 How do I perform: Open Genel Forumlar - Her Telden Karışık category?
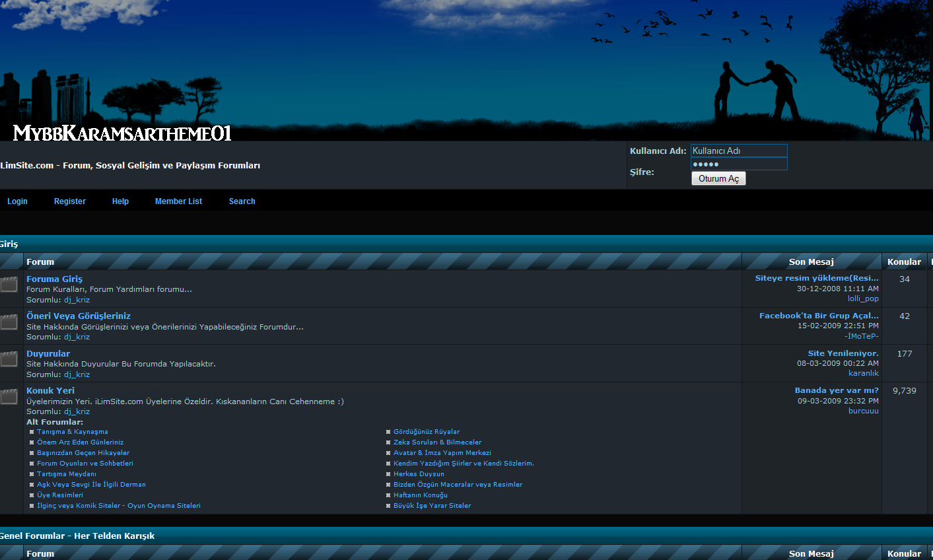[77, 536]
